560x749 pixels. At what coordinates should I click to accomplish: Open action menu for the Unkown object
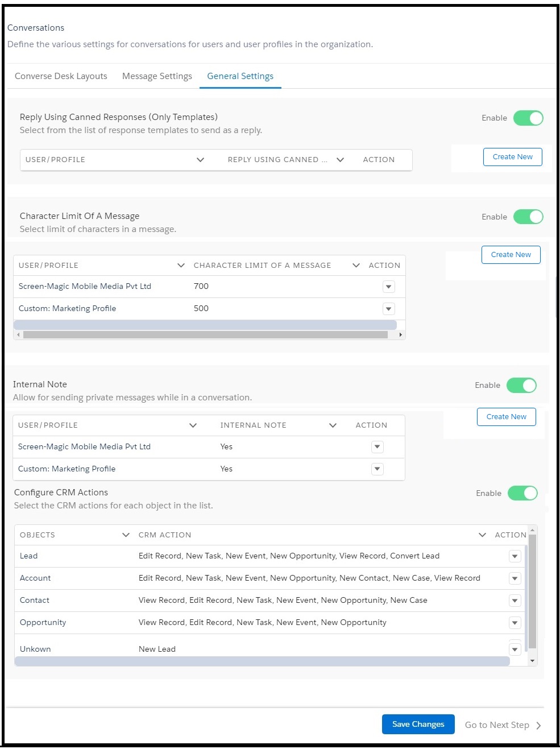tap(515, 648)
